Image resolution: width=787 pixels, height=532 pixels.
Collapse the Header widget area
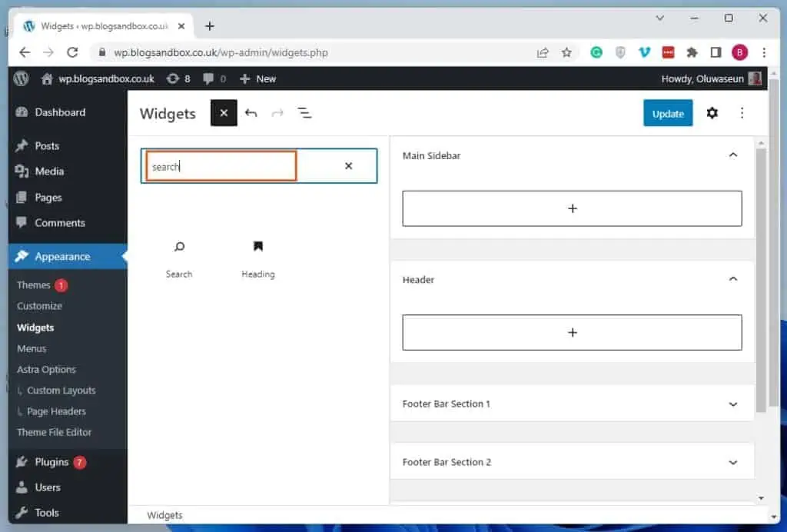(x=732, y=279)
